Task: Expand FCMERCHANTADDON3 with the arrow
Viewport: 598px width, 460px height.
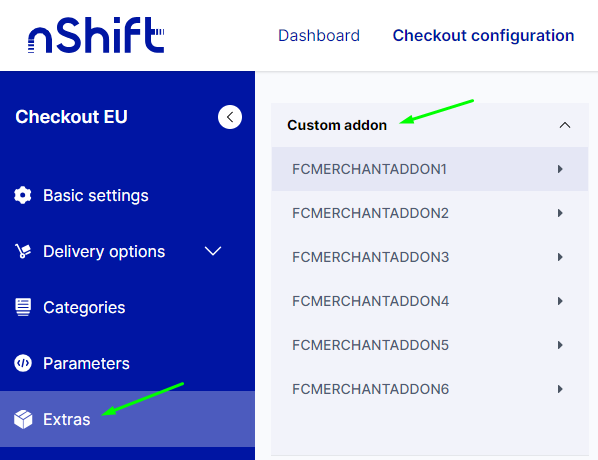Action: coord(560,257)
